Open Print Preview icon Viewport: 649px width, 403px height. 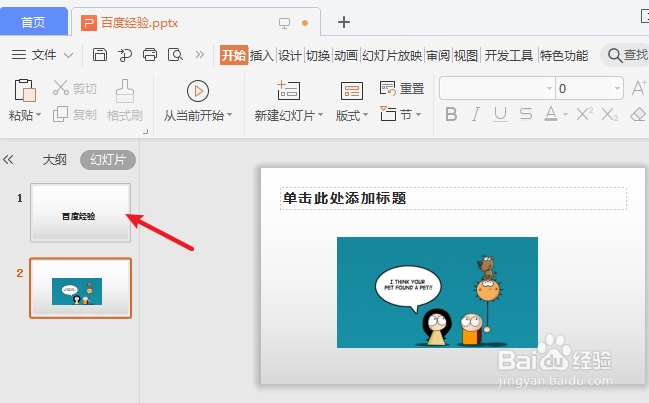pos(175,55)
